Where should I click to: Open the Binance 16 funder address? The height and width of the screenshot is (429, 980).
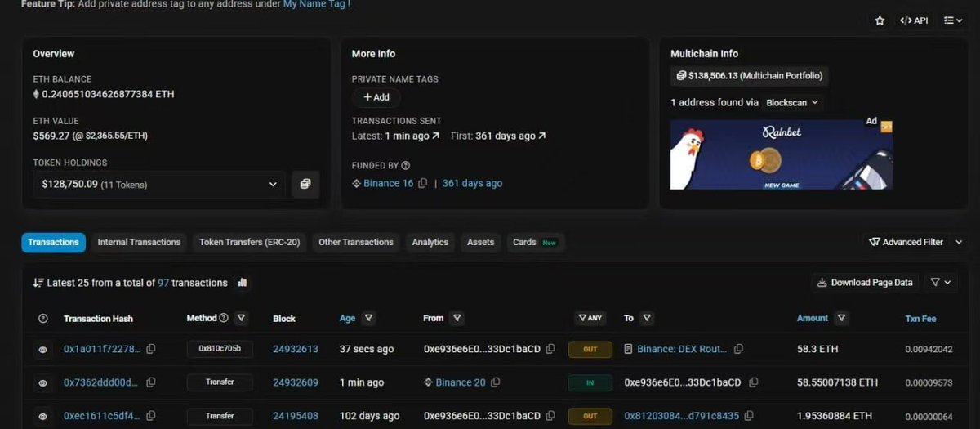point(388,184)
